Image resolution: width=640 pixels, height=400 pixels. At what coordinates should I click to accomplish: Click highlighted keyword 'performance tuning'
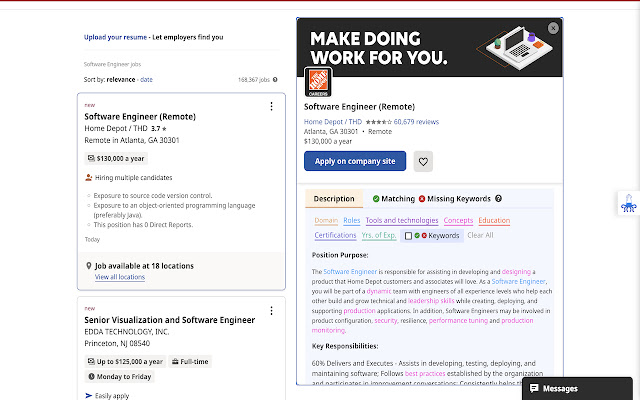(x=458, y=320)
